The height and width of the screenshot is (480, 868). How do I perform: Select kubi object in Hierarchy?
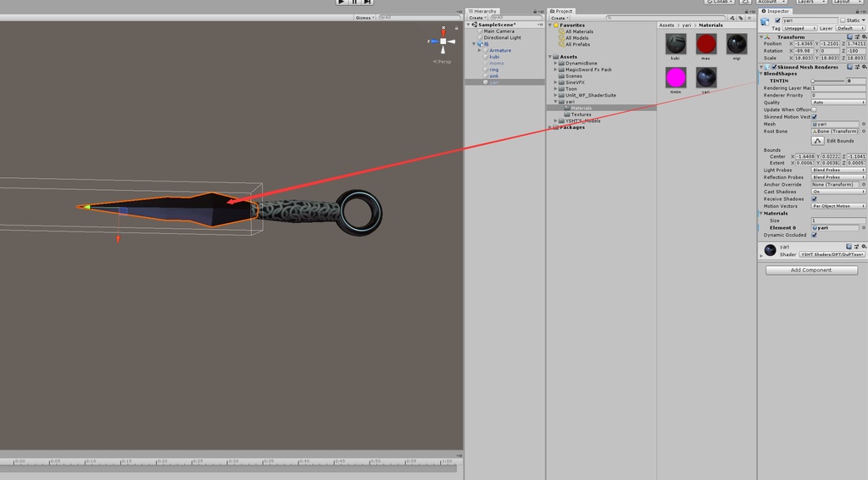click(494, 57)
